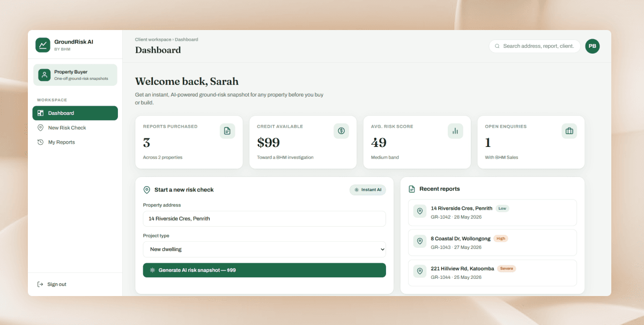Viewport: 644px width, 325px height.
Task: Click the Severe risk badge
Action: click(x=507, y=268)
